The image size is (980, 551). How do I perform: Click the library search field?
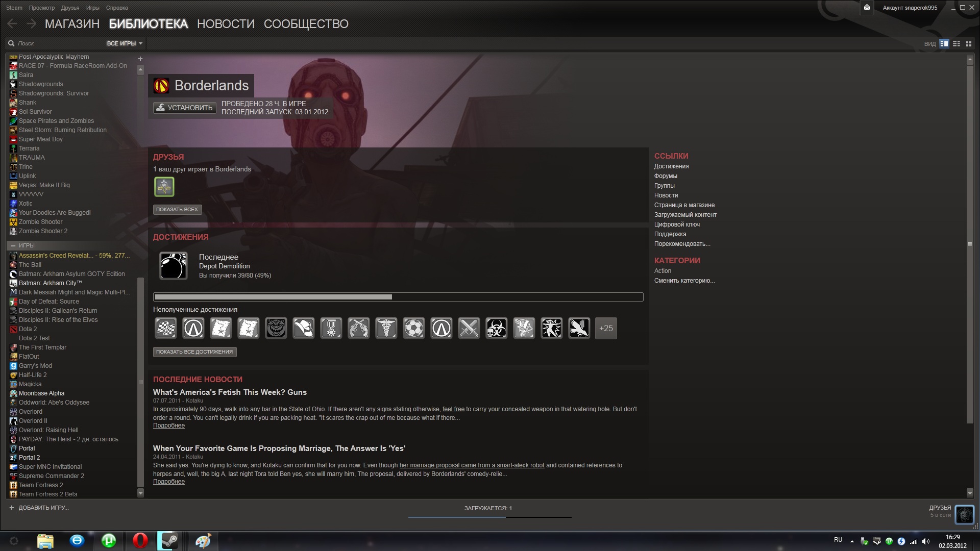tap(56, 44)
